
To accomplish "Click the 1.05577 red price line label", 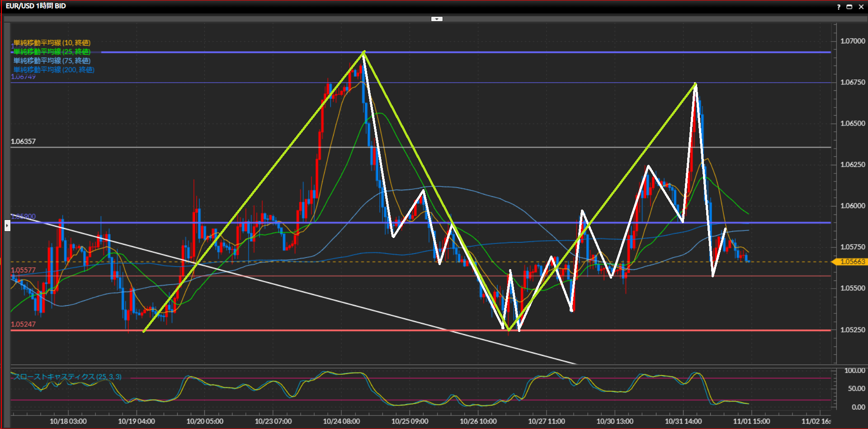I will 23,270.
